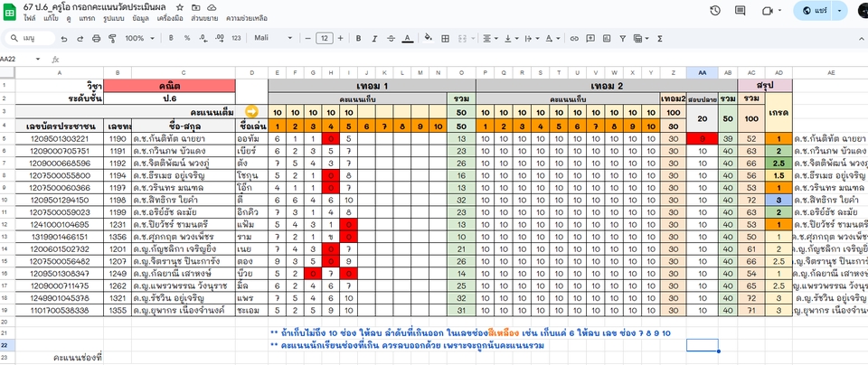Click the undo arrow icon
Viewport: 868px width, 365px height.
pos(64,38)
